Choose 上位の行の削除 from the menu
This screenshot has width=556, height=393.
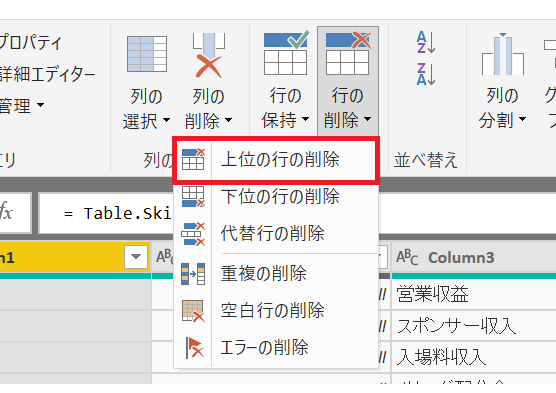276,160
